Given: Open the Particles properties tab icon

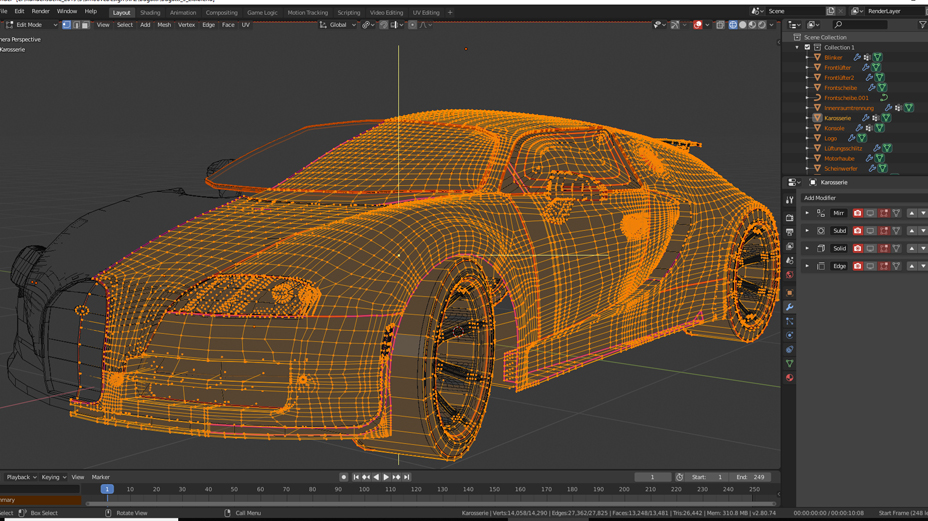Looking at the screenshot, I should pos(790,321).
